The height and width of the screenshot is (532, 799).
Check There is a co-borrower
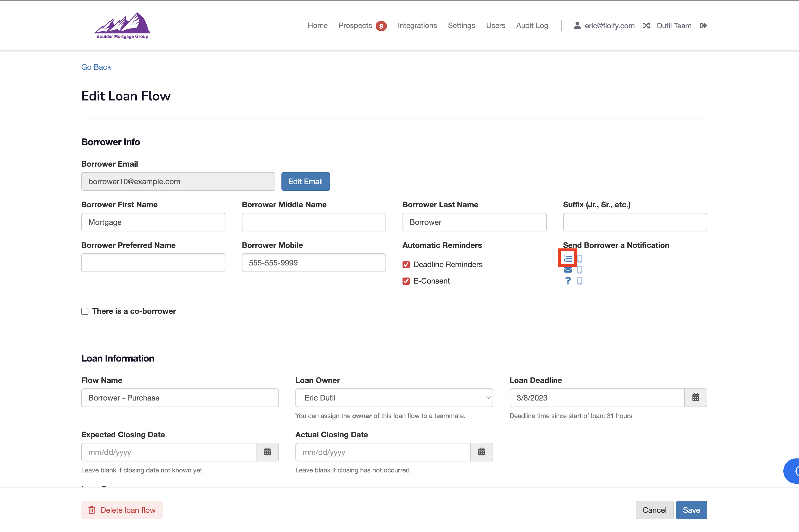(85, 311)
